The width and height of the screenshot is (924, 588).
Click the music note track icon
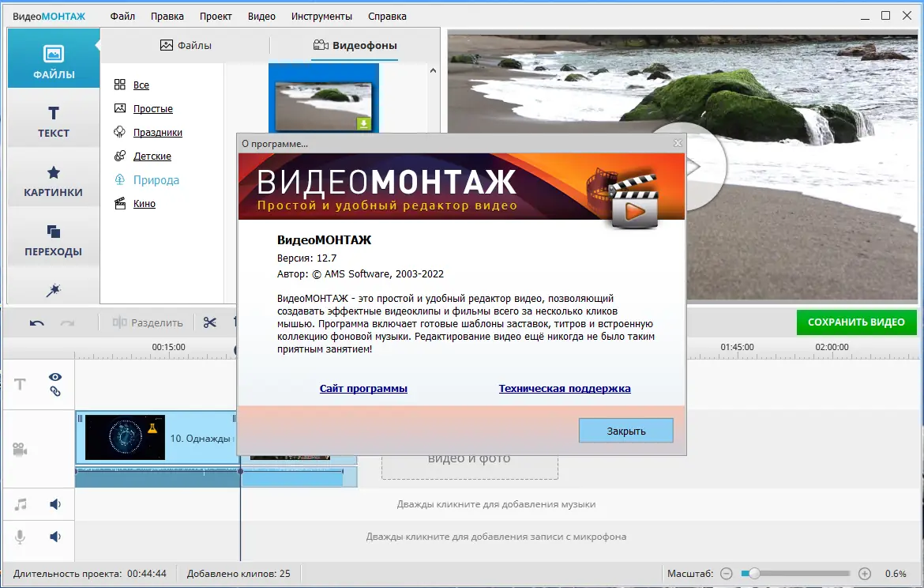click(x=21, y=504)
